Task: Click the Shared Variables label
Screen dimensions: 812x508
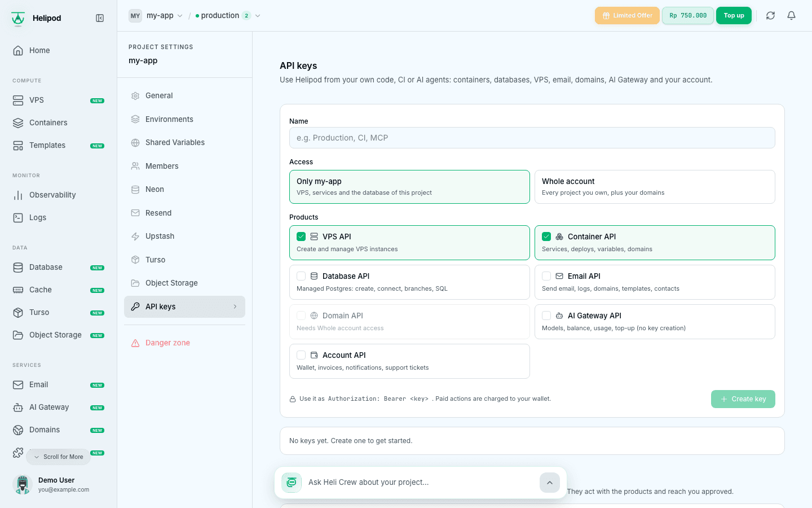Action: pos(175,143)
